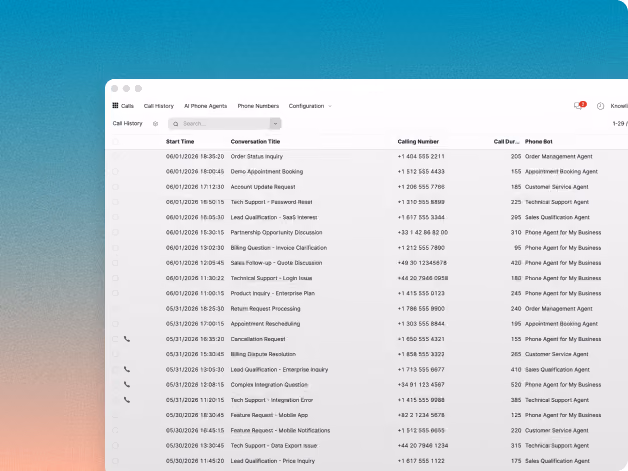Click phone icon in Cancellation Request row
Viewport: 628px width, 471px height.
click(127, 339)
